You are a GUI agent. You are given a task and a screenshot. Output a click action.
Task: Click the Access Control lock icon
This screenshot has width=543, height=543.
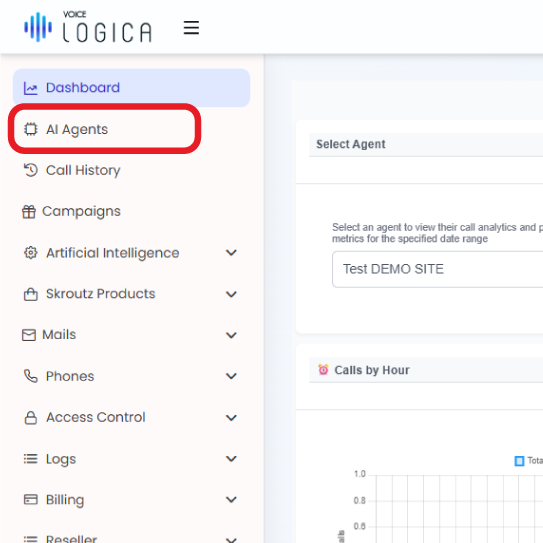(30, 417)
